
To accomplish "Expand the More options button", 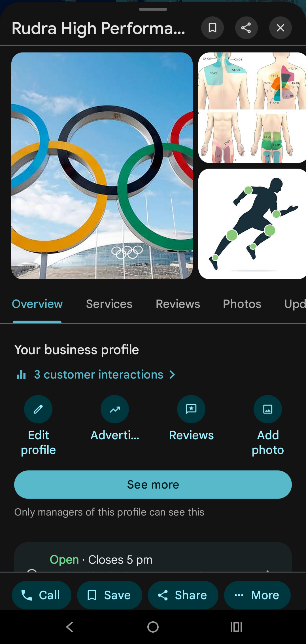I will point(257,595).
